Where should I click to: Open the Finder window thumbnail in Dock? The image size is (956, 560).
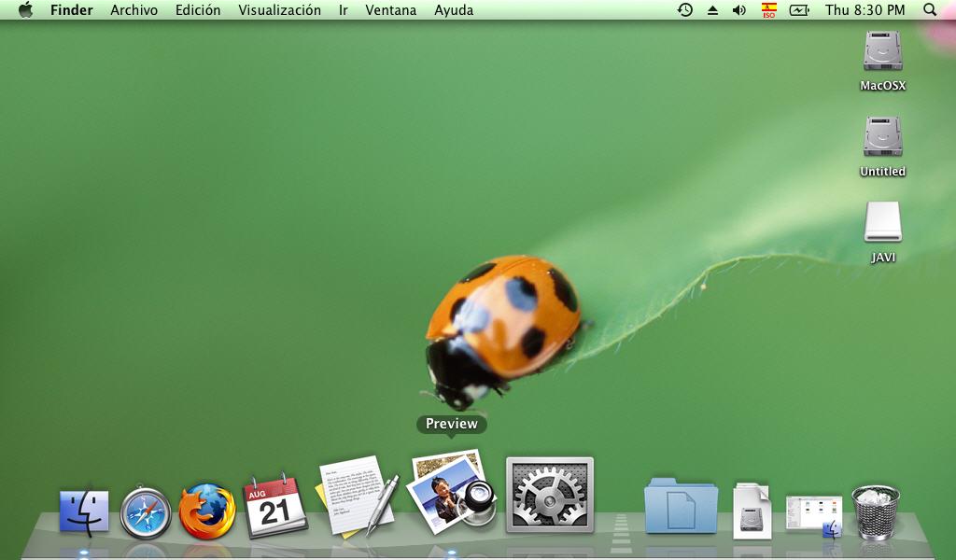click(x=814, y=517)
